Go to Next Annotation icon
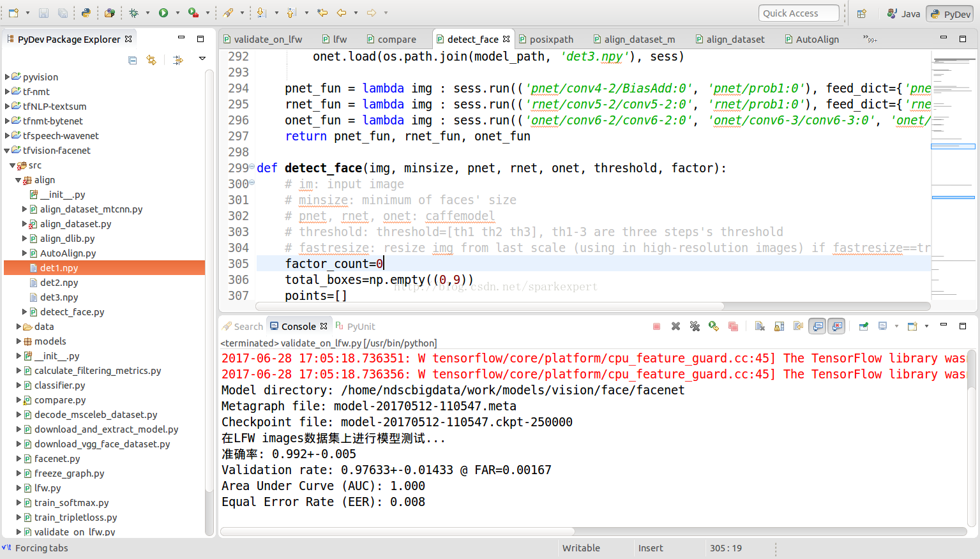 coord(262,13)
